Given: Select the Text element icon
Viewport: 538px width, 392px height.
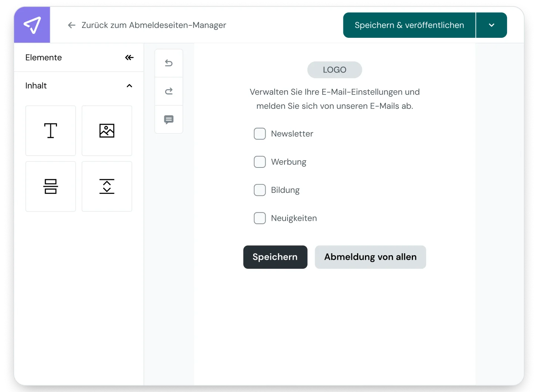Looking at the screenshot, I should click(50, 130).
